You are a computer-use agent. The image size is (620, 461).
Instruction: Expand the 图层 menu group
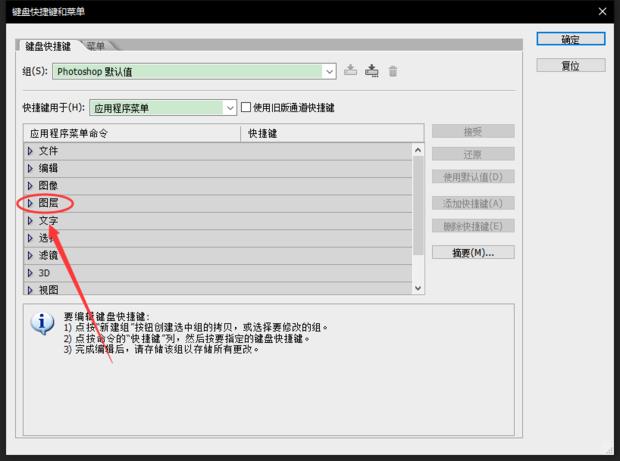(30, 203)
